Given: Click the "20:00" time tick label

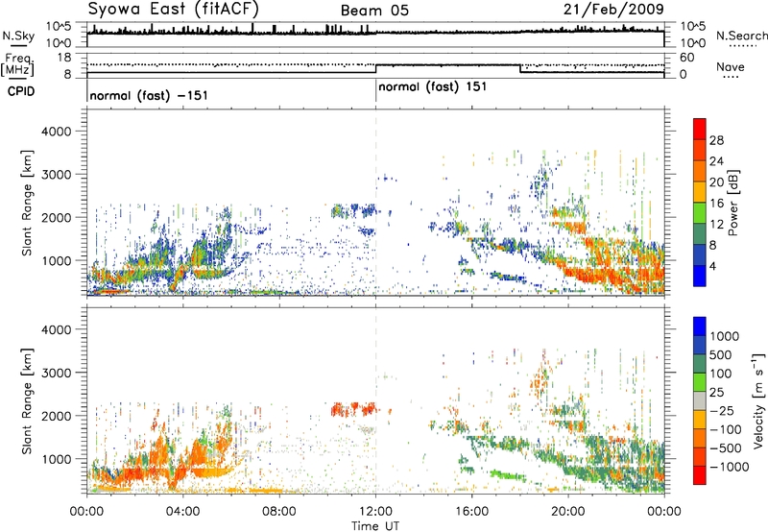Looking at the screenshot, I should (568, 512).
